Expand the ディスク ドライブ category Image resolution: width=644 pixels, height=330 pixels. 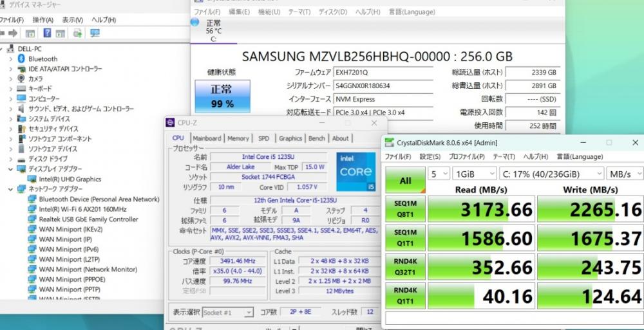click(11, 159)
